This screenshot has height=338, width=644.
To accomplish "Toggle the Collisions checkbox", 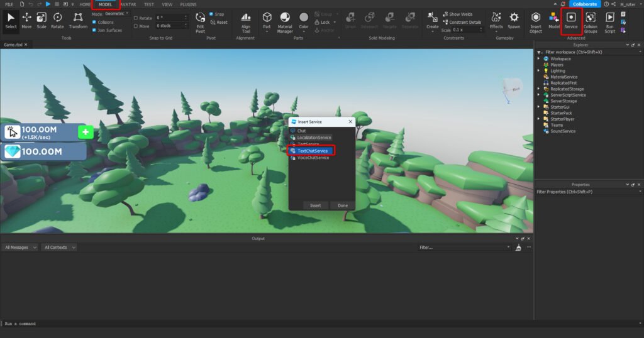I will (x=94, y=22).
